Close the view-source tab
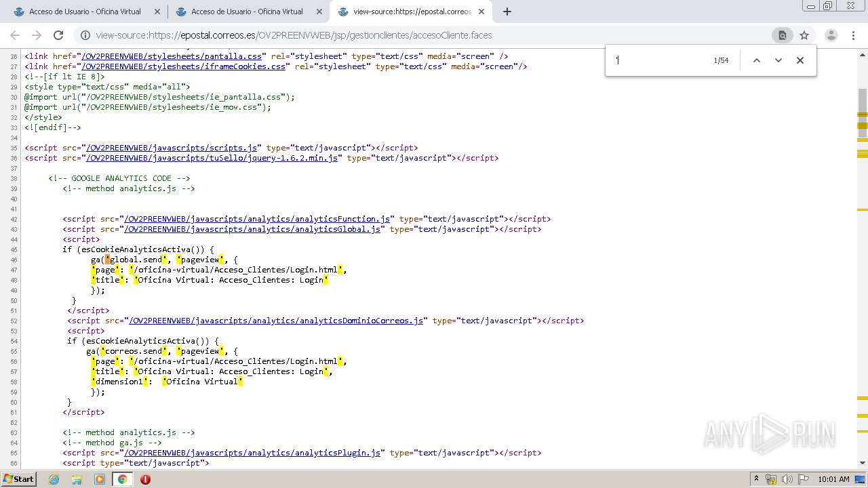 pyautogui.click(x=481, y=12)
